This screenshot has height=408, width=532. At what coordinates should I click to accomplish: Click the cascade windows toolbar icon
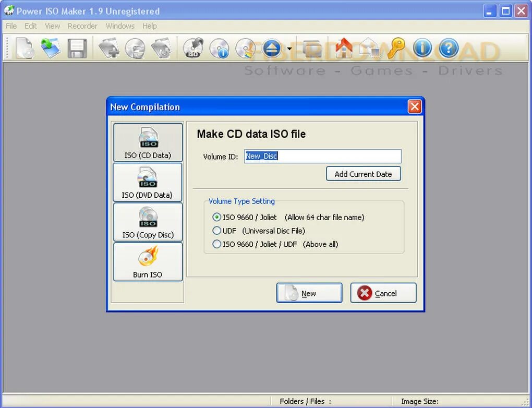coord(312,49)
